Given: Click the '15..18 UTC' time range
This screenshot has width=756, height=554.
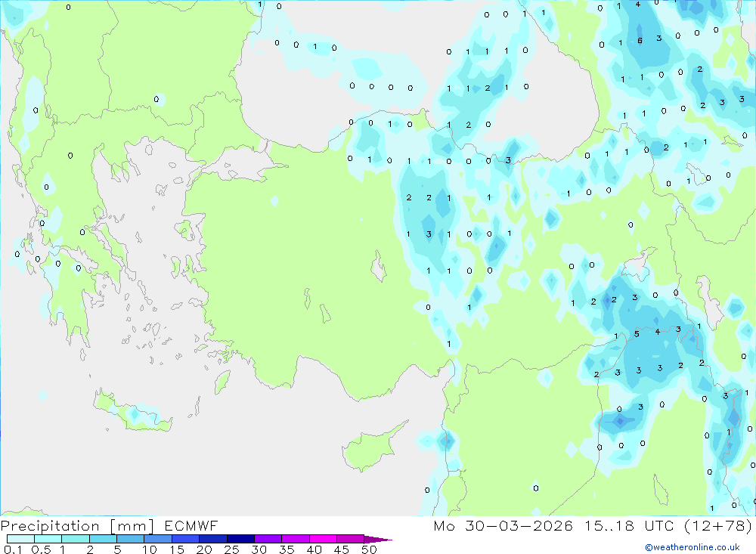Looking at the screenshot, I should [629, 525].
